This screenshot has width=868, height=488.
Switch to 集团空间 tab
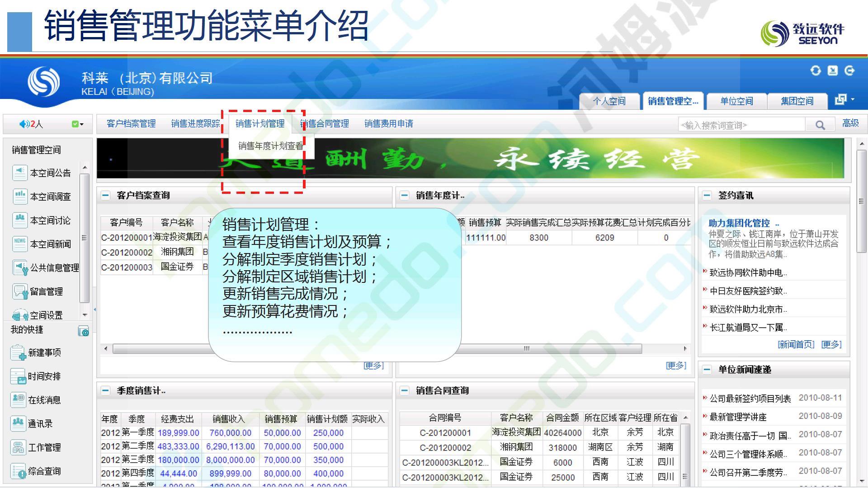coord(797,101)
